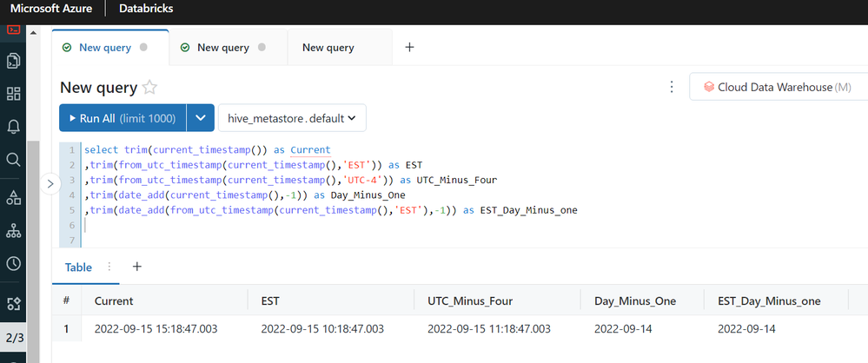Screen dimensions: 868x363
Task: Click the Run All button
Action: coord(122,118)
